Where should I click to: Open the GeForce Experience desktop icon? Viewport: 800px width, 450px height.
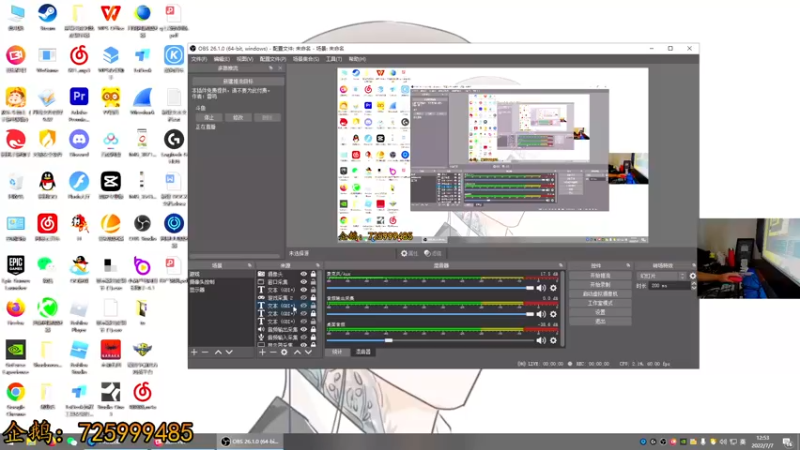tap(16, 357)
